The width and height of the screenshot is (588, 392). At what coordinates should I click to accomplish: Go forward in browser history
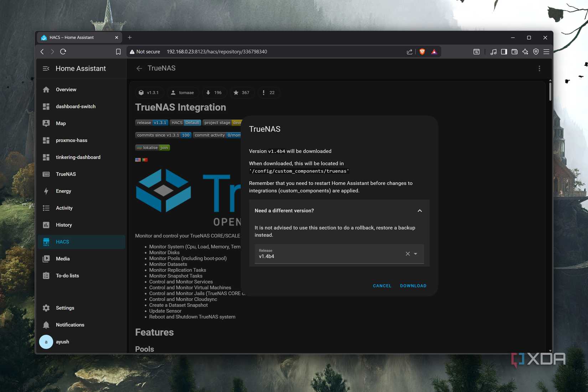point(52,52)
